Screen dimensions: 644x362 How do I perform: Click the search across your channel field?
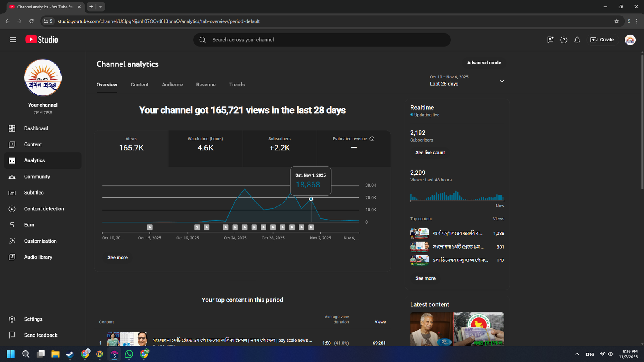click(322, 40)
